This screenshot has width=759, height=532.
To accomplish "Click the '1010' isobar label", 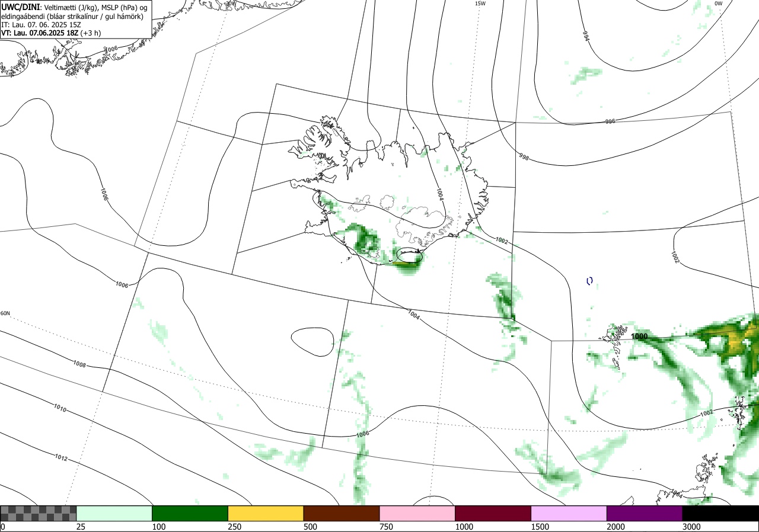I will tap(60, 409).
